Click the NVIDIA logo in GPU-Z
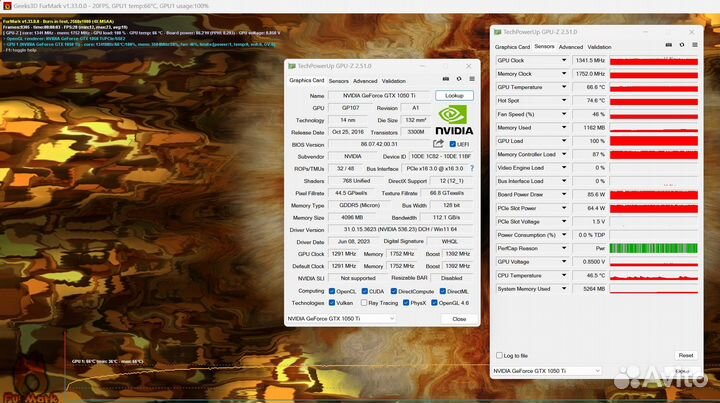This screenshot has height=403, width=720. 454,120
